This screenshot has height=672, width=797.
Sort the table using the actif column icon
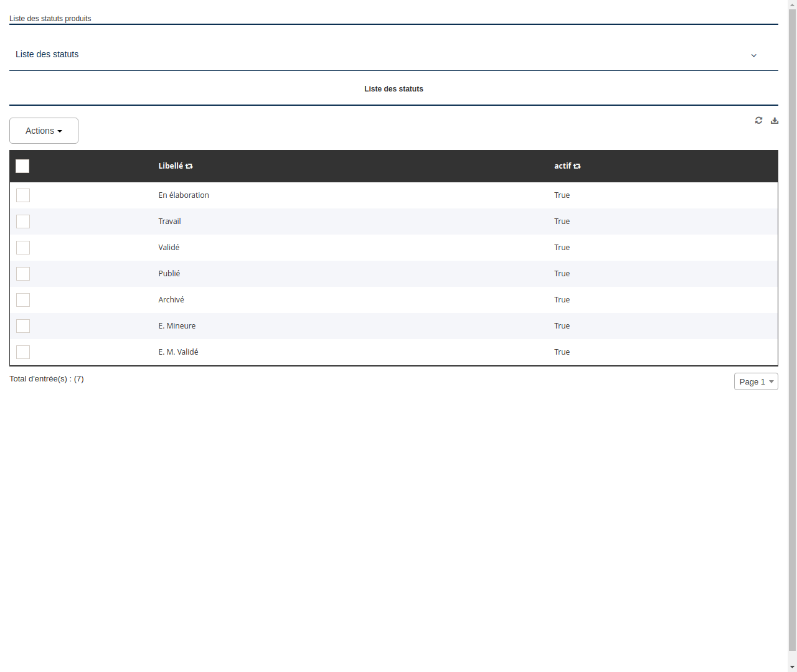(x=577, y=166)
